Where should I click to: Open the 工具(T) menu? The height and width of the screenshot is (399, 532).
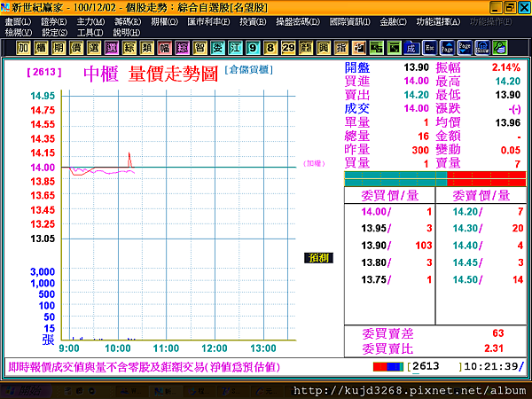click(90, 33)
